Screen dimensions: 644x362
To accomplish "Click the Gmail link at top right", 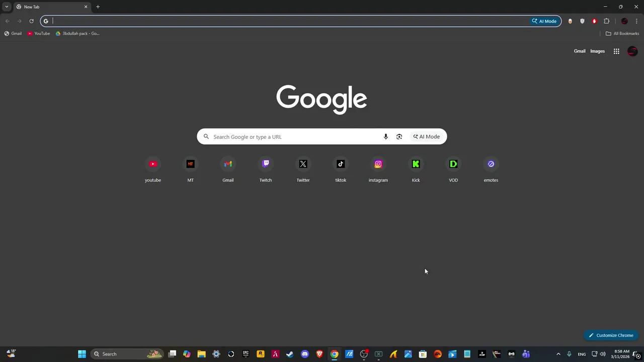I will point(580,51).
